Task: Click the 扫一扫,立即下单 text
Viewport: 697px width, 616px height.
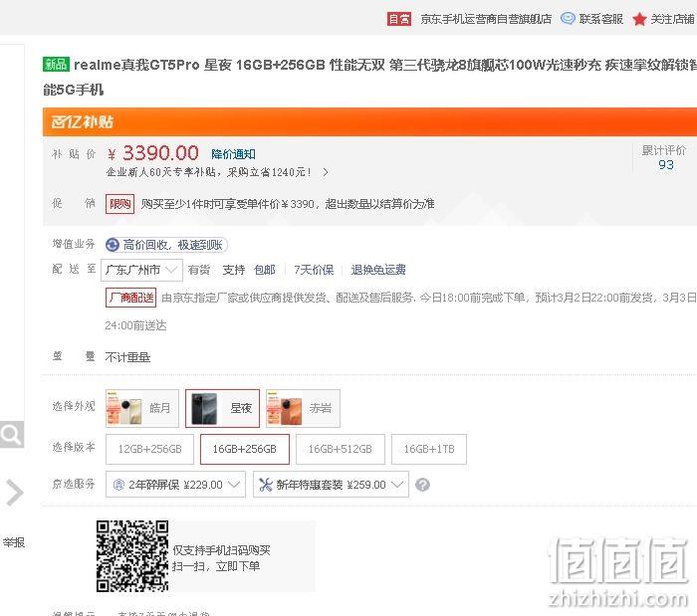Action: (x=216, y=566)
